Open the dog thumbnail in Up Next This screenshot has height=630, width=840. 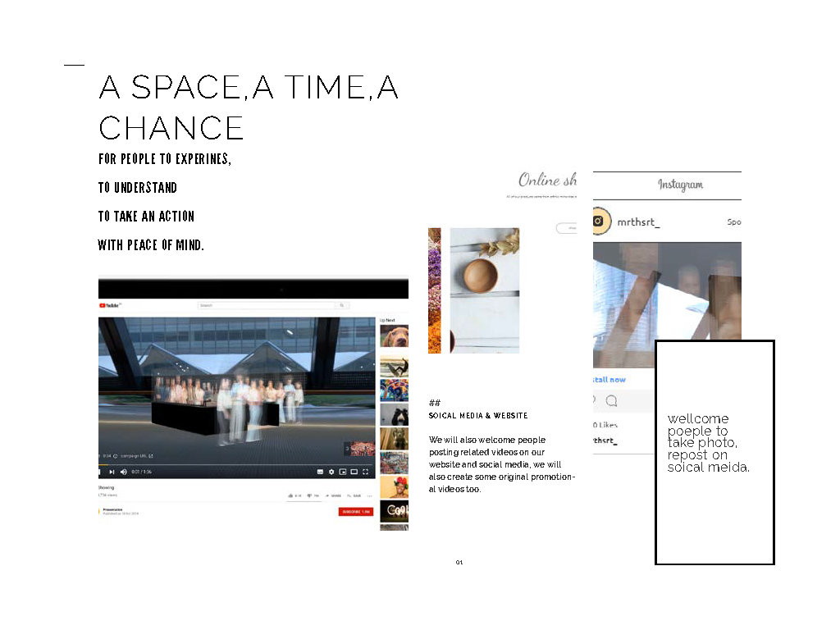pos(394,336)
